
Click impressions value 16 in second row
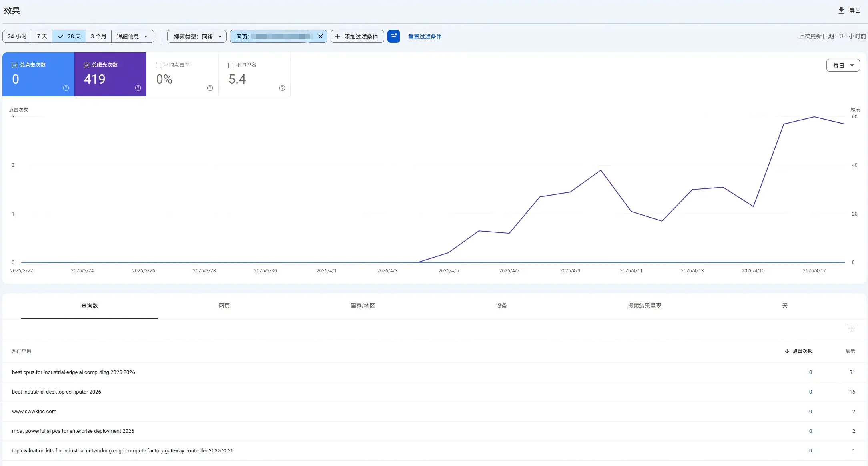(852, 392)
